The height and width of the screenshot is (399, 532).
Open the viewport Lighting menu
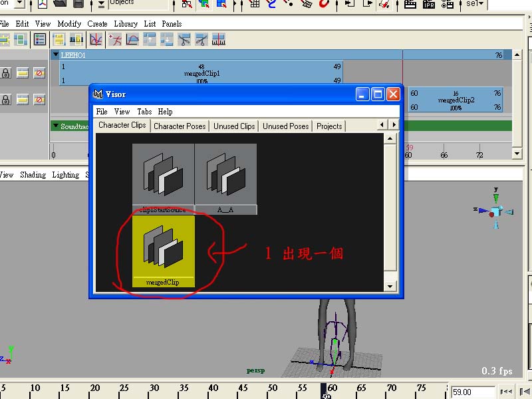pos(65,175)
